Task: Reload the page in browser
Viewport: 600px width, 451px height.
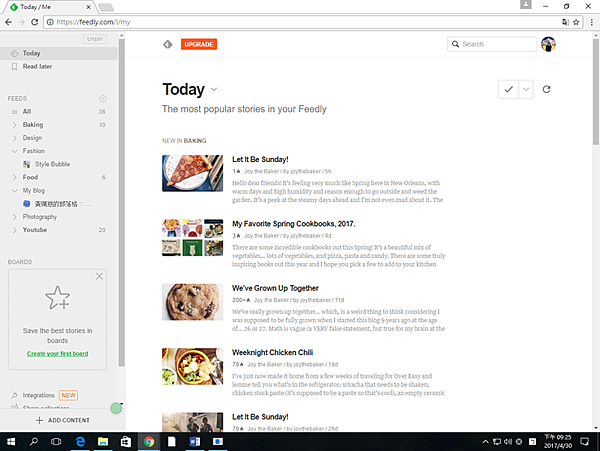Action: coord(34,22)
